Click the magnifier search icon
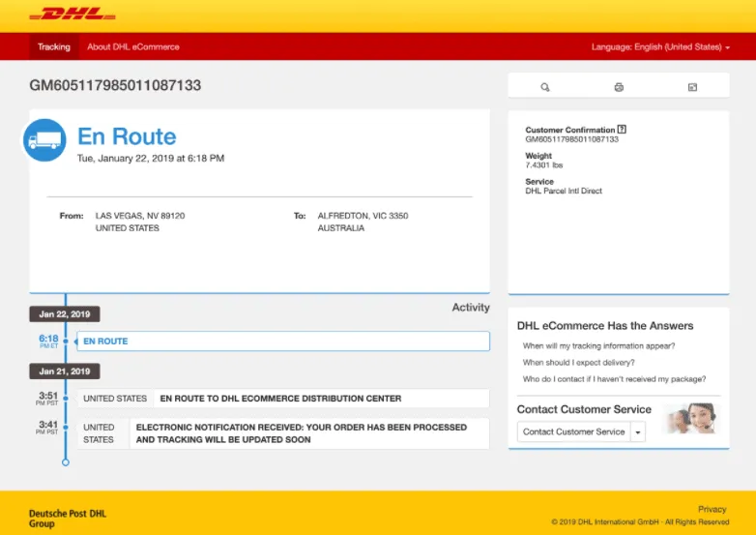756x535 pixels. click(x=545, y=87)
